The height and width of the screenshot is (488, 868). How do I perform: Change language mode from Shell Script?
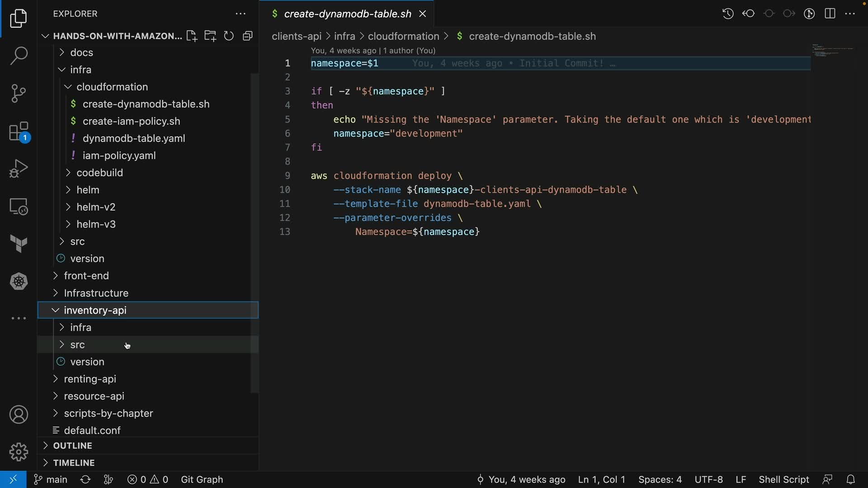click(783, 479)
